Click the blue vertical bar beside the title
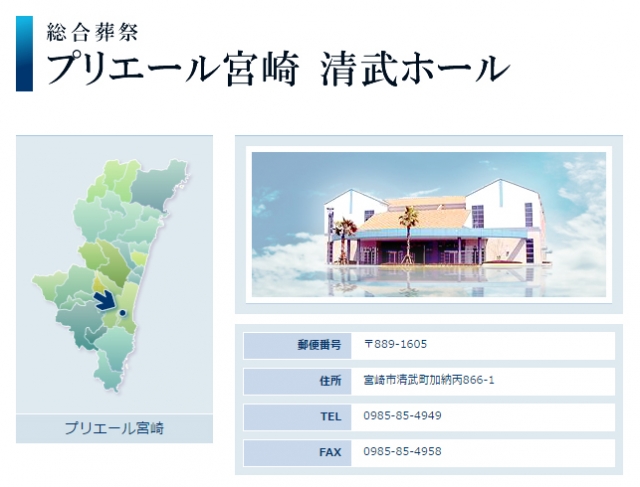Viewport: 640px width, 487px height. (24, 53)
